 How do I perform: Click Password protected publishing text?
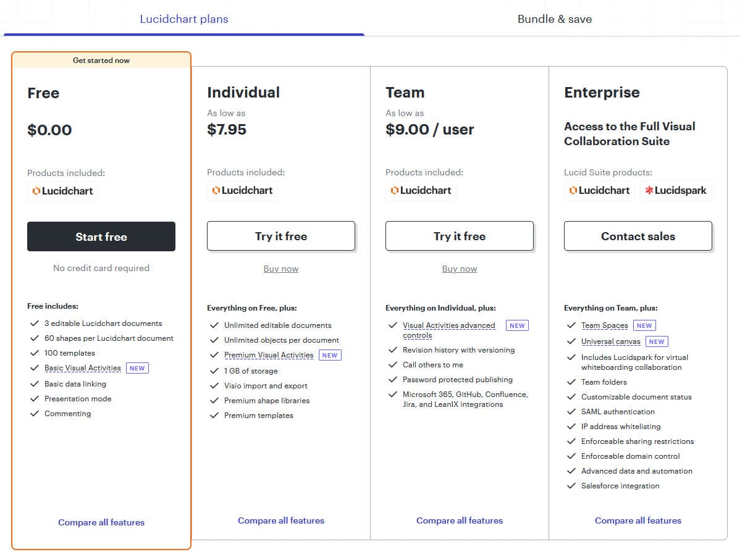(458, 380)
